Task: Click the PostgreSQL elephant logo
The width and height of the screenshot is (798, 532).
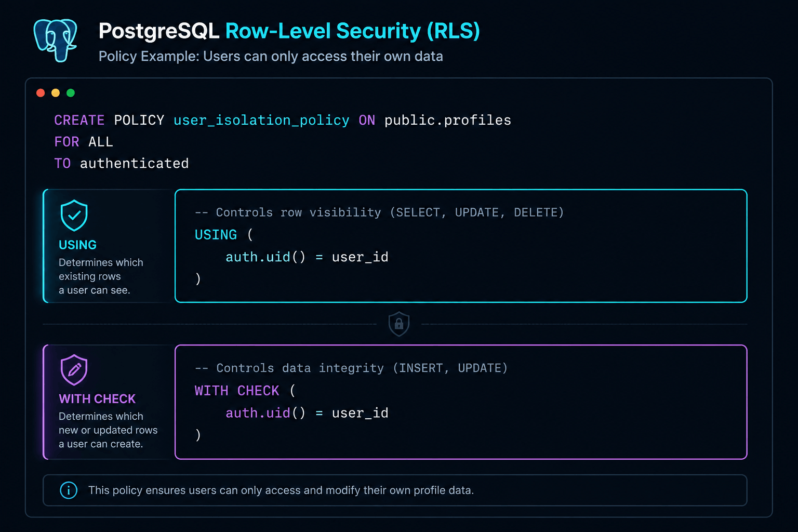Action: pyautogui.click(x=56, y=41)
